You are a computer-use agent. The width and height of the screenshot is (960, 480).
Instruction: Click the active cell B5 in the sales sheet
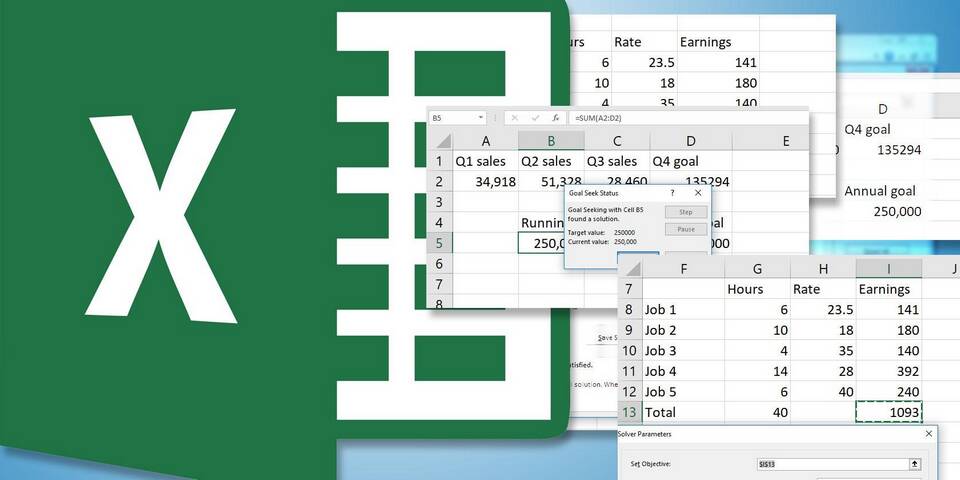pyautogui.click(x=541, y=243)
